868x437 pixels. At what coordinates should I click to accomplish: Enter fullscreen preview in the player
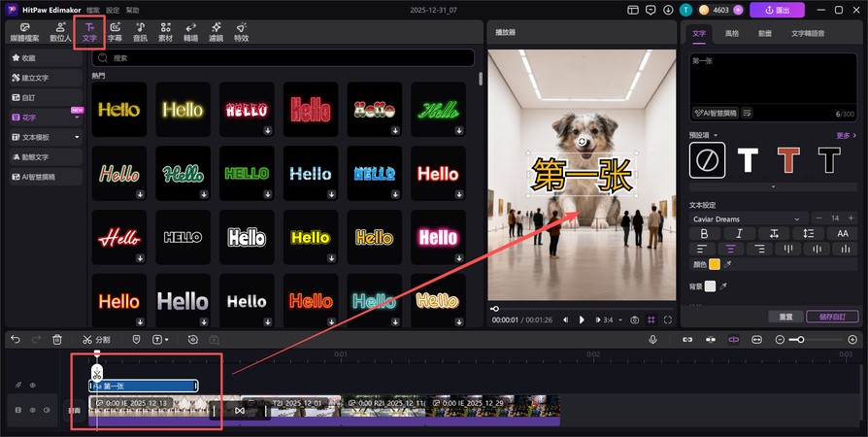point(668,319)
